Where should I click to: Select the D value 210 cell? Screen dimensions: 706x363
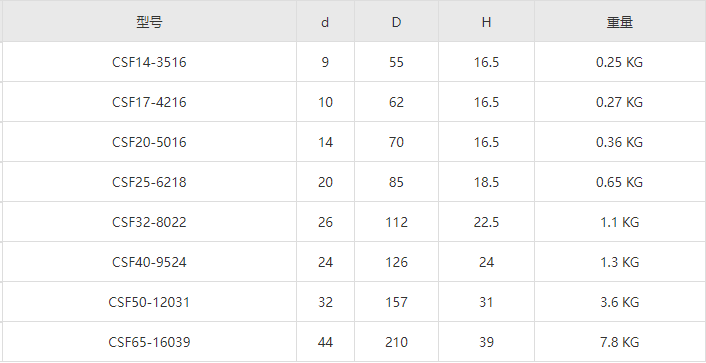[396, 342]
